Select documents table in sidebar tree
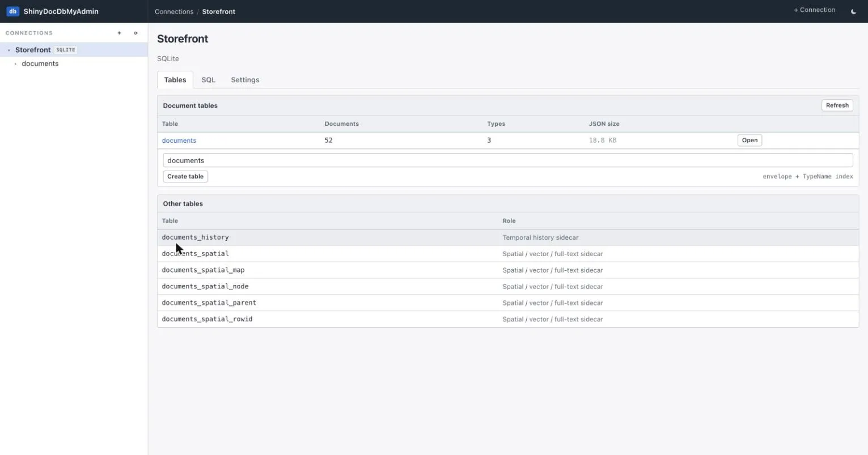The height and width of the screenshot is (455, 868). [40, 63]
